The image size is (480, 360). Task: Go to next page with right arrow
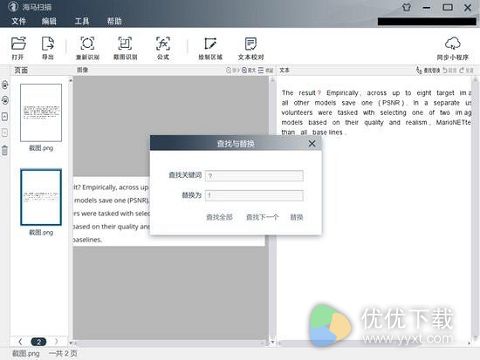point(56,341)
